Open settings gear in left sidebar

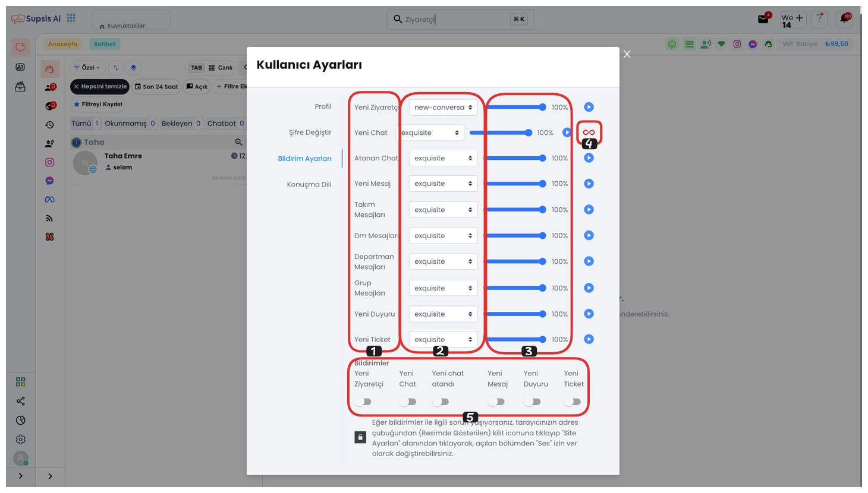21,439
